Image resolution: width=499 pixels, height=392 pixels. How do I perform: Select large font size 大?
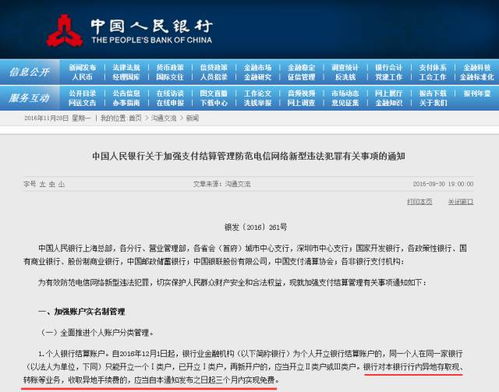tap(42, 184)
